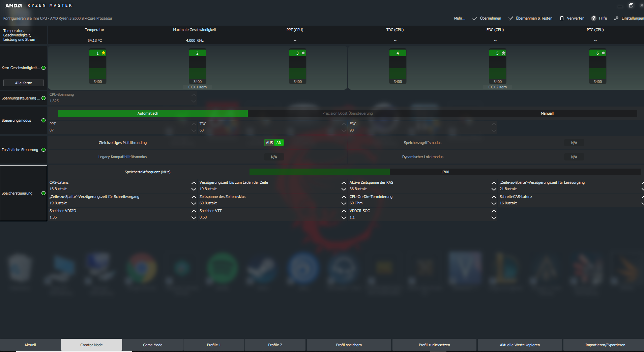
Task: Open the Hilfe question mark icon
Action: [x=594, y=18]
